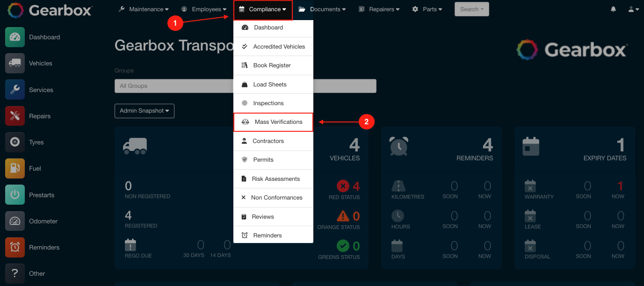This screenshot has width=644, height=286.
Task: Click the notification bell icon
Action: [613, 9]
